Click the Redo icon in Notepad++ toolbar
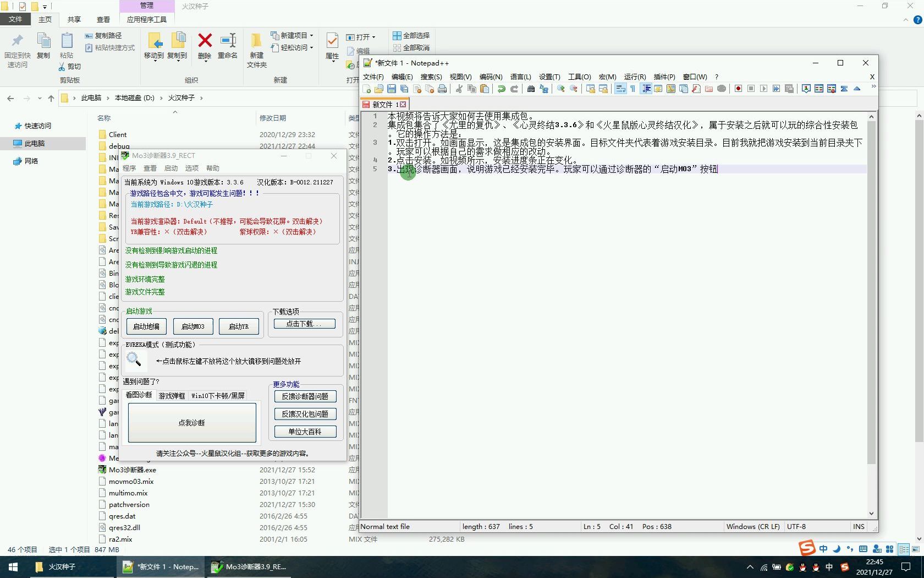 coord(514,89)
